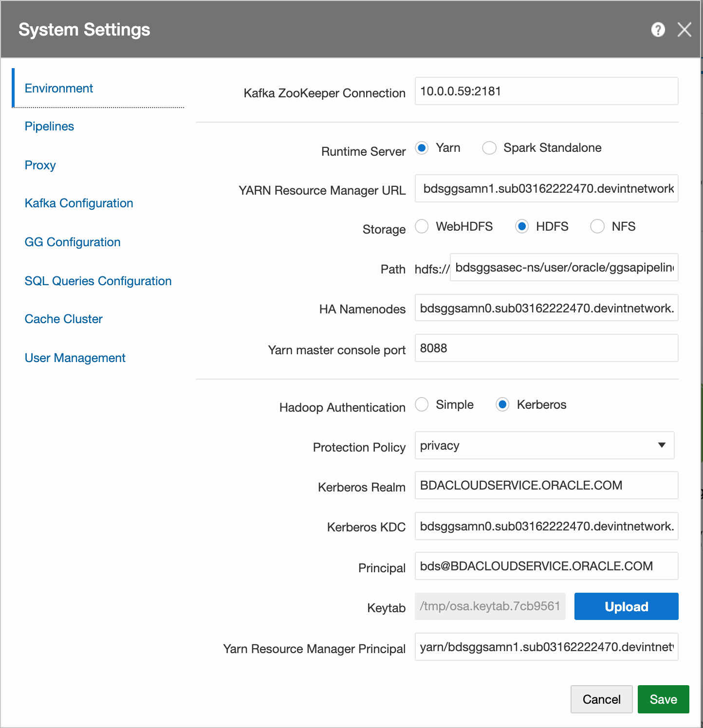Viewport: 703px width, 728px height.
Task: Open SQL Queries Configuration
Action: coord(98,281)
